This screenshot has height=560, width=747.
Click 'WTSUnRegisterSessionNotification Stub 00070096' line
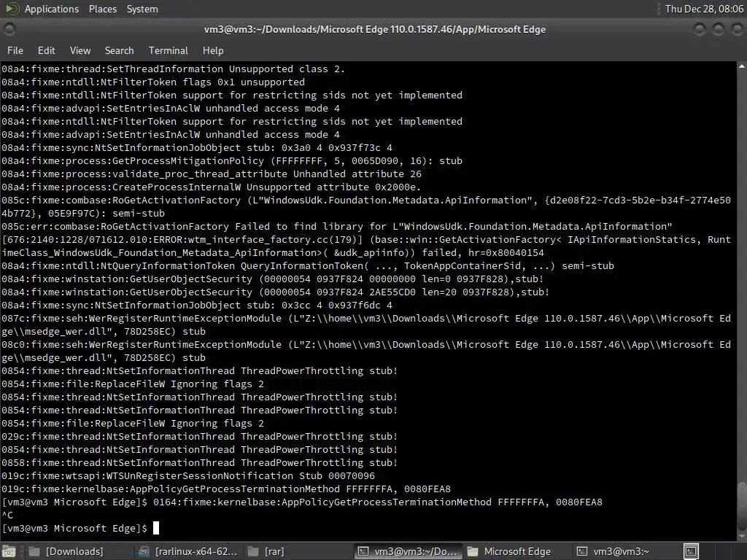(188, 475)
